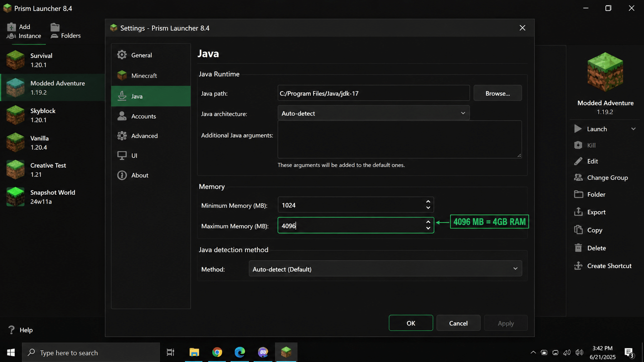Click the Apply button
Viewport: 644px width, 362px height.
(506, 323)
